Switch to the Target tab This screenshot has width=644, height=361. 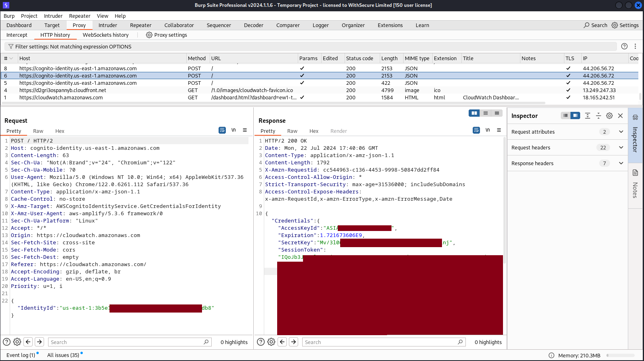52,25
